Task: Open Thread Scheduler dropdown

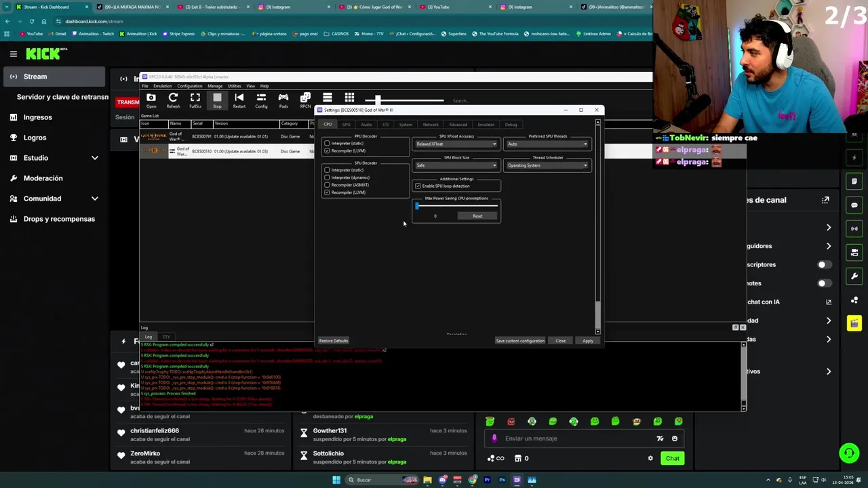Action: 547,165
